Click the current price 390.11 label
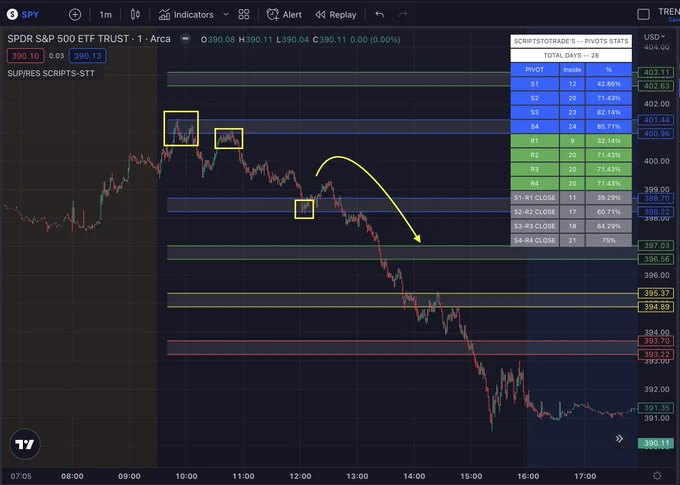Viewport: 680px width, 485px height. 656,443
